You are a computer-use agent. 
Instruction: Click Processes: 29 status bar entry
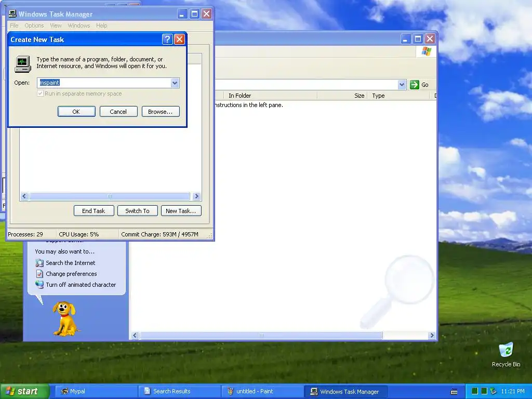(25, 234)
